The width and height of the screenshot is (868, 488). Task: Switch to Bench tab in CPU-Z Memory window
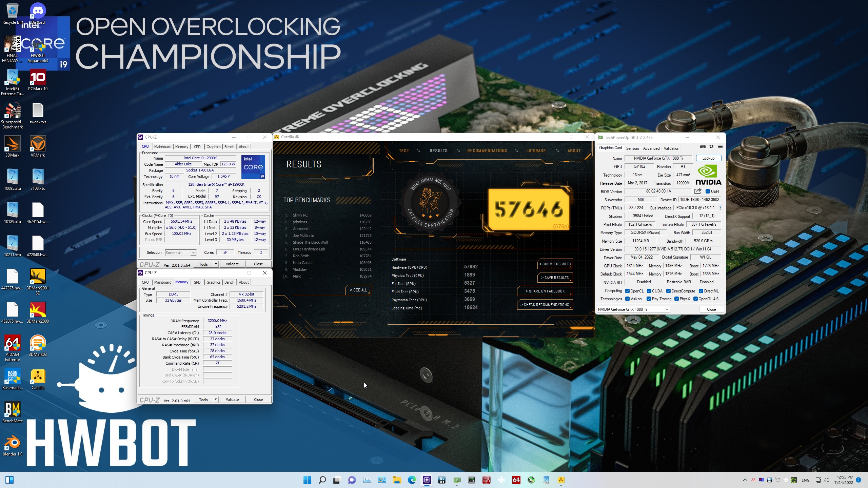[x=229, y=282]
